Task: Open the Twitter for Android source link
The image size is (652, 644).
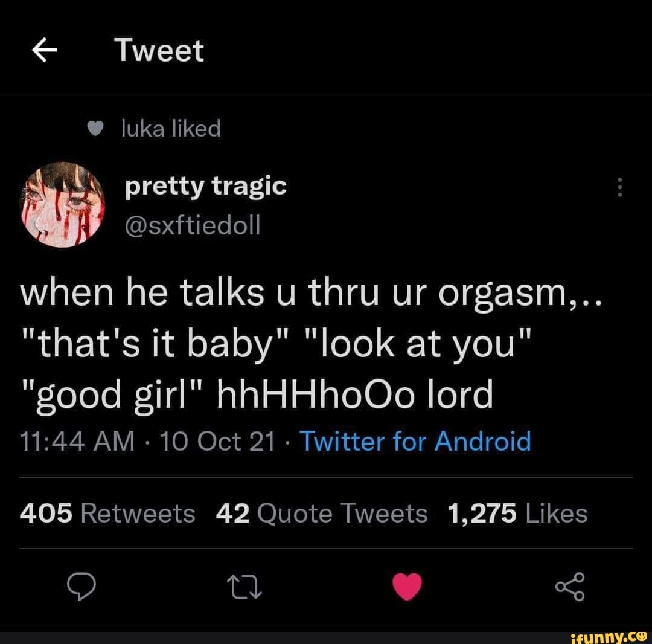Action: [415, 441]
